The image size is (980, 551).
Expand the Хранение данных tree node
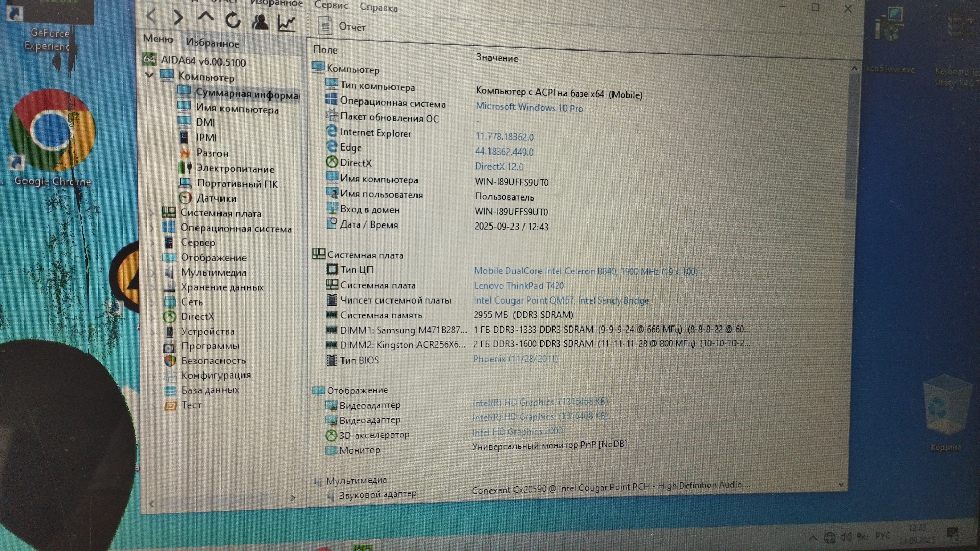pyautogui.click(x=152, y=287)
